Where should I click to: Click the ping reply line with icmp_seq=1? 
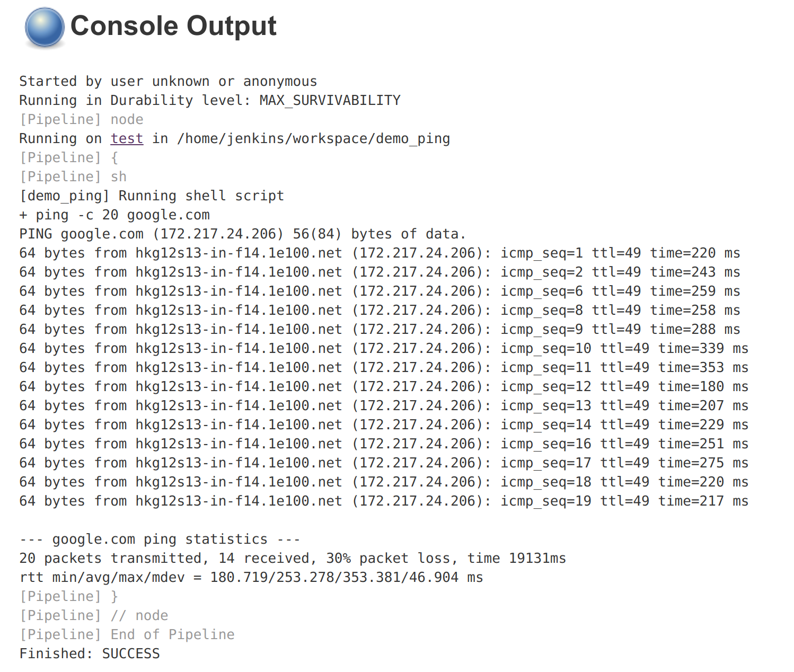(380, 253)
